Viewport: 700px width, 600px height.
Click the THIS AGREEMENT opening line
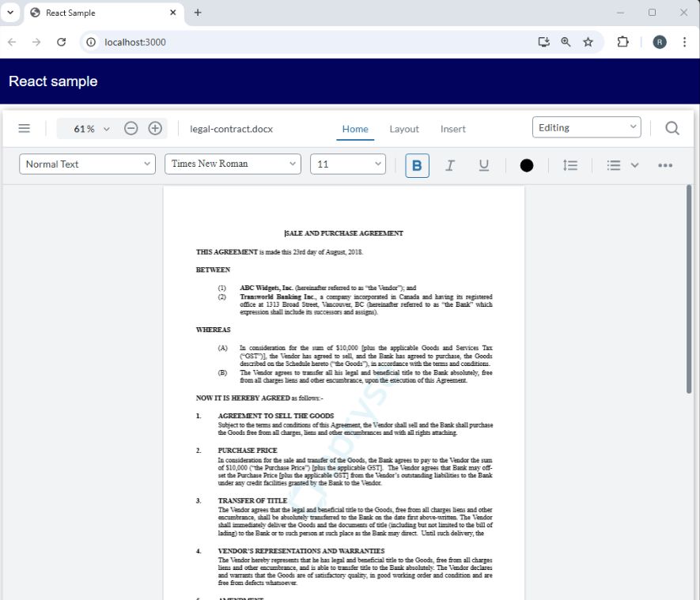(x=279, y=252)
